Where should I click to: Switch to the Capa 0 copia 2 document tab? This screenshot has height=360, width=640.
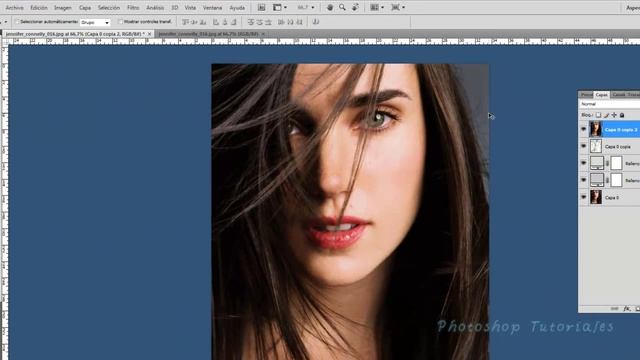pos(75,34)
